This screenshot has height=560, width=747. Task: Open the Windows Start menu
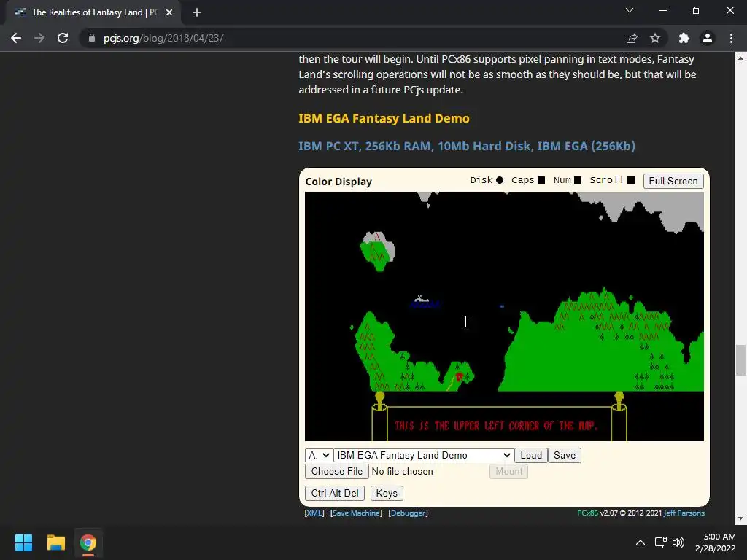coord(23,542)
